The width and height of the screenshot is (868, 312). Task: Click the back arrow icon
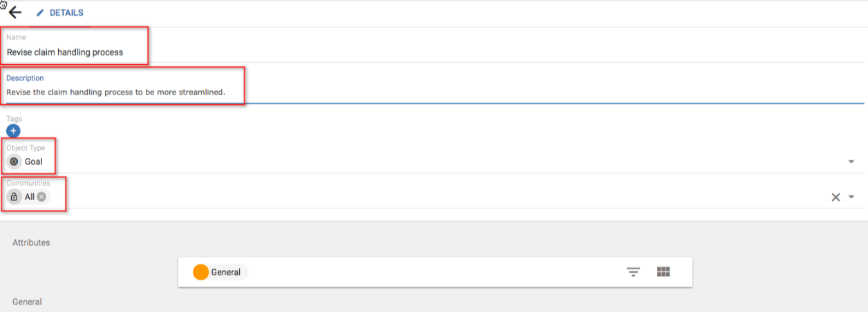point(15,12)
